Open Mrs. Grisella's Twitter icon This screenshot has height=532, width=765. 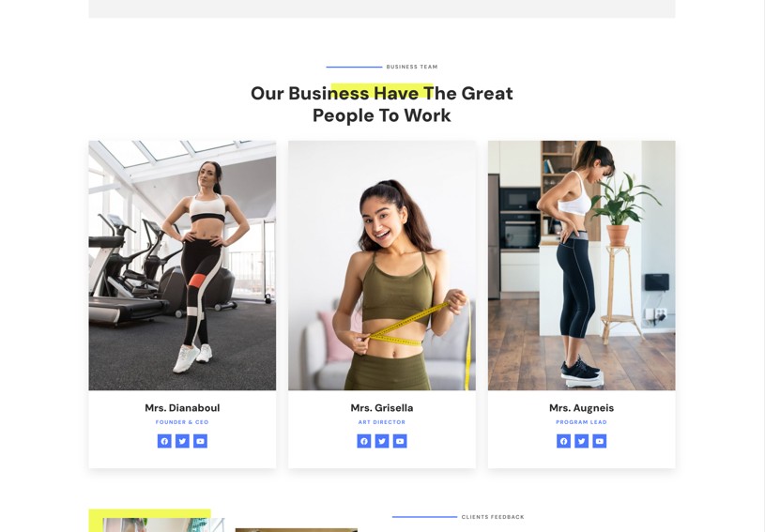(382, 441)
